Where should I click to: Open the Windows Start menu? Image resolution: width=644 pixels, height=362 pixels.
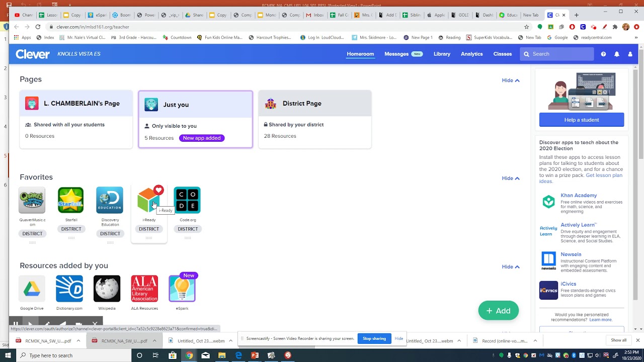8,355
